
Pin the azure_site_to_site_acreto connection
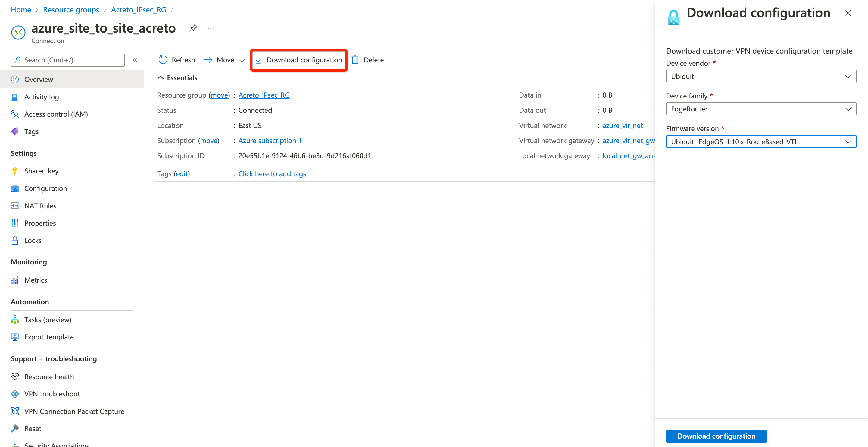pyautogui.click(x=193, y=28)
